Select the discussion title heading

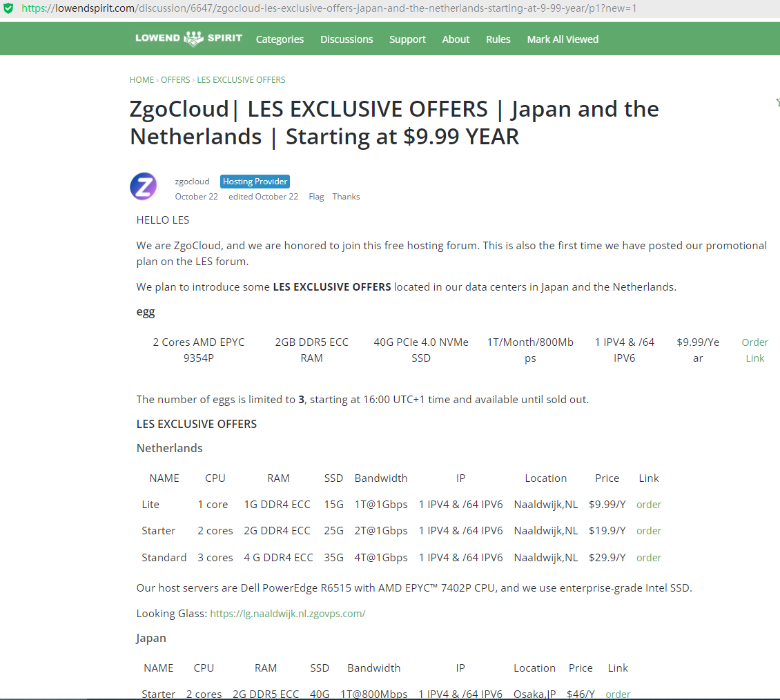(x=394, y=123)
